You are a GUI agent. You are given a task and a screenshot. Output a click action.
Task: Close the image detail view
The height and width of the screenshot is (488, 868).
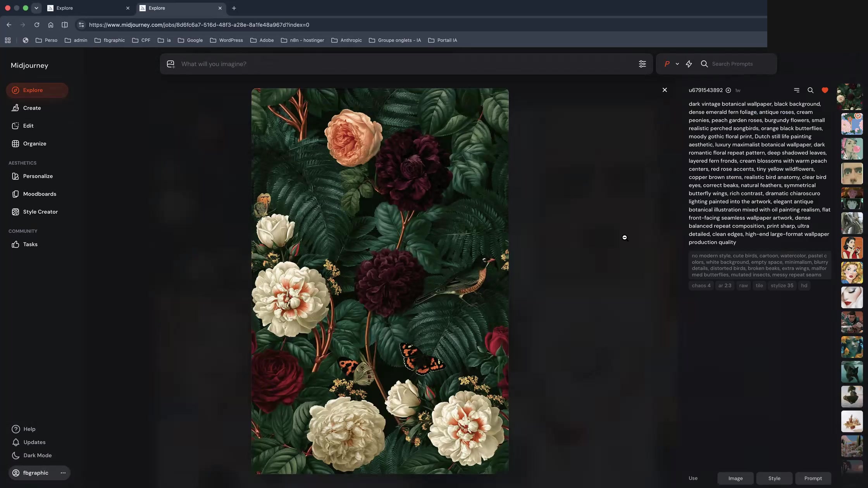point(665,90)
